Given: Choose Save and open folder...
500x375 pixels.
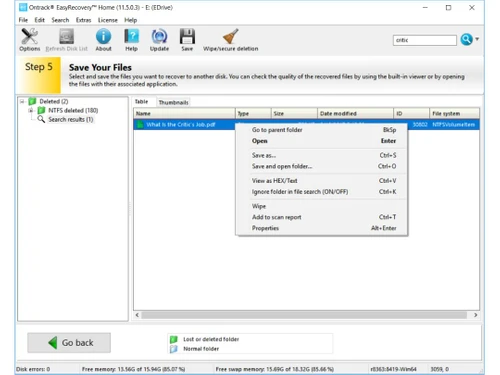Looking at the screenshot, I should pos(322,166).
